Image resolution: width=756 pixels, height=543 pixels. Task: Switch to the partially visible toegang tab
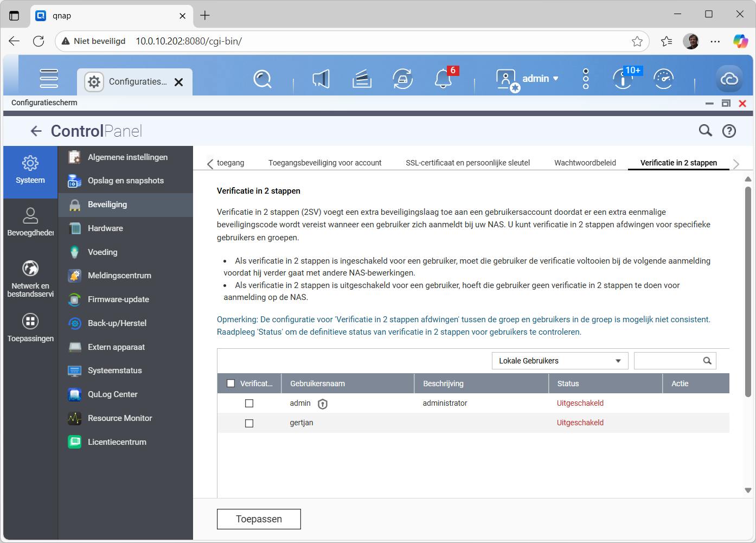pyautogui.click(x=230, y=163)
